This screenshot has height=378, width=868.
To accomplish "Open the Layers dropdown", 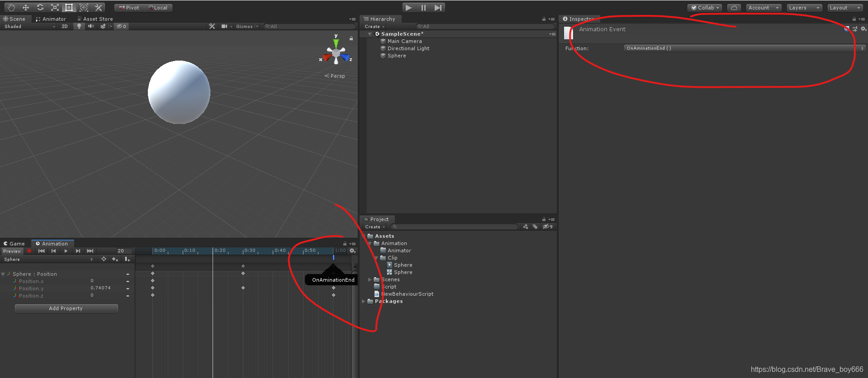I will (804, 8).
